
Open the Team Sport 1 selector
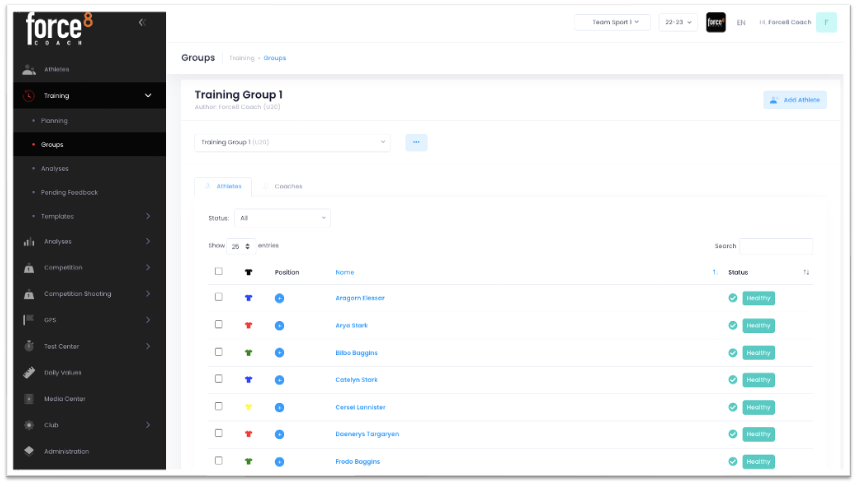[613, 22]
